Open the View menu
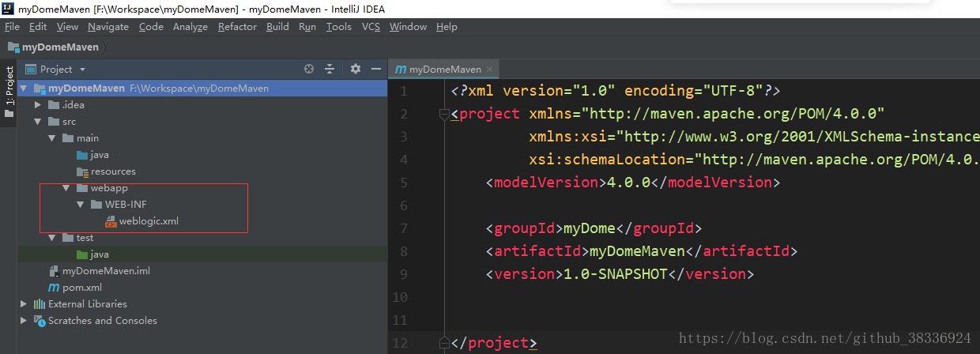The width and height of the screenshot is (980, 354). (x=67, y=27)
